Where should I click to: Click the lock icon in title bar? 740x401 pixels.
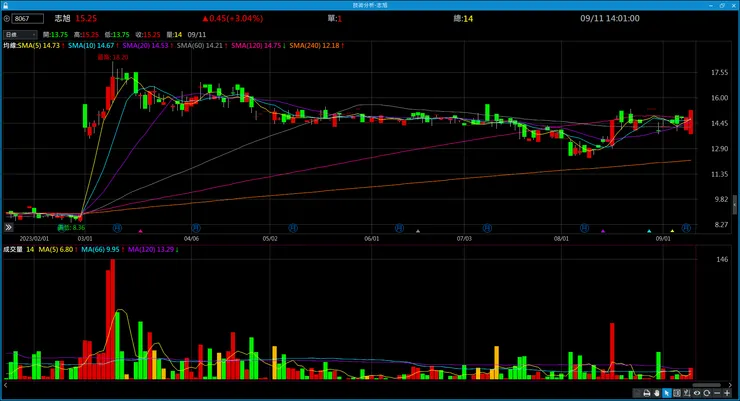point(5,5)
